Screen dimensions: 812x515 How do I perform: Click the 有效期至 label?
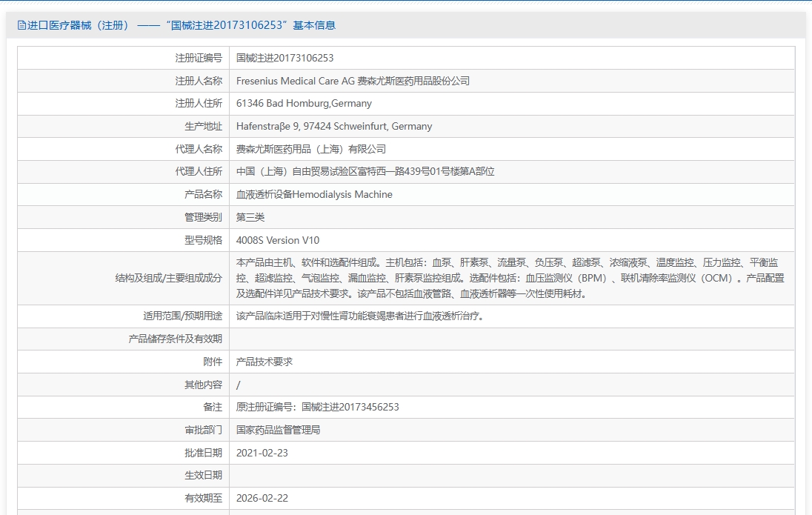pos(203,498)
